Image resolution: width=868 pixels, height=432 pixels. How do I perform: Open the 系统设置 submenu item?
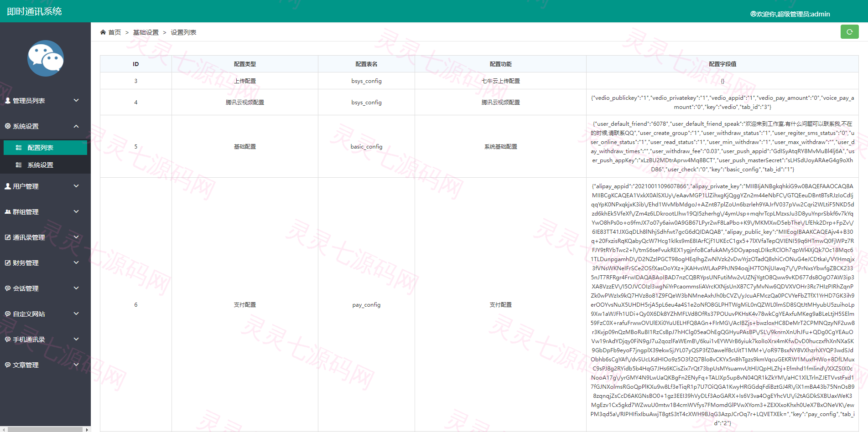click(45, 165)
